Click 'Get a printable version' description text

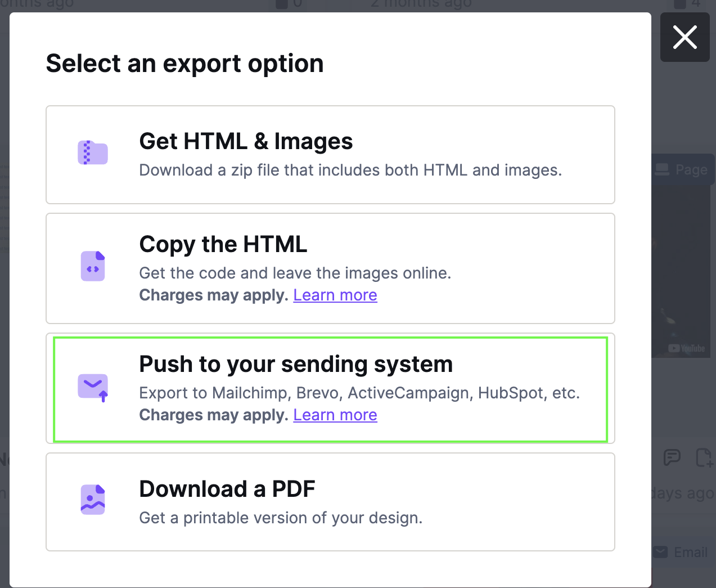click(x=281, y=518)
